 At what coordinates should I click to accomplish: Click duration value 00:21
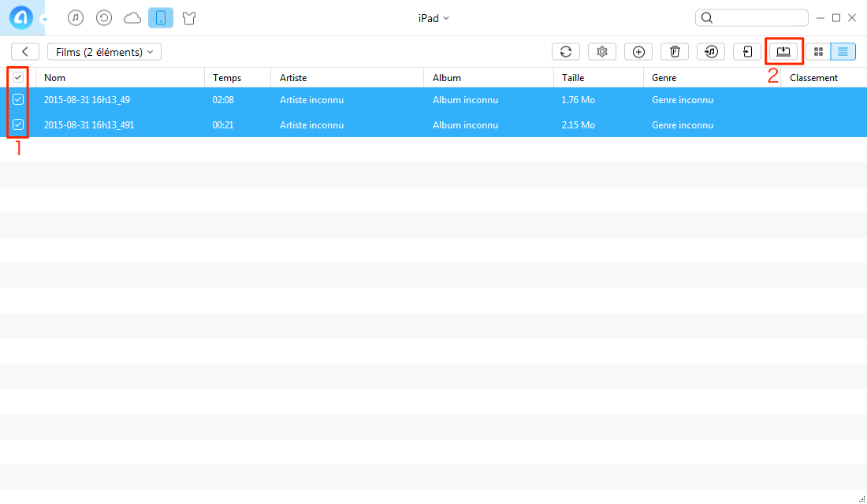(223, 125)
